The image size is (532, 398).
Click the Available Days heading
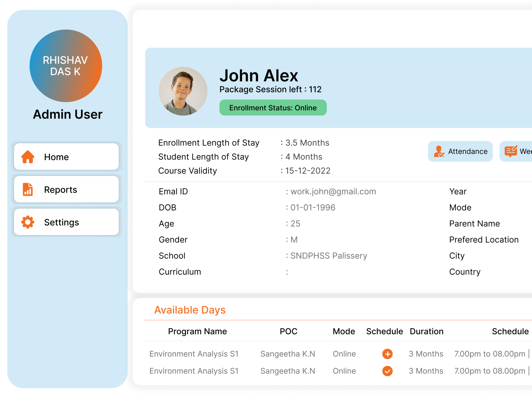190,310
